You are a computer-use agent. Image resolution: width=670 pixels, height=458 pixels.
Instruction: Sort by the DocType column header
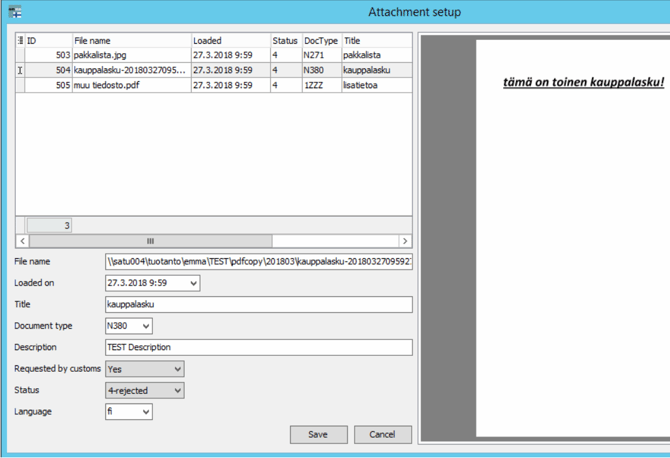point(320,40)
